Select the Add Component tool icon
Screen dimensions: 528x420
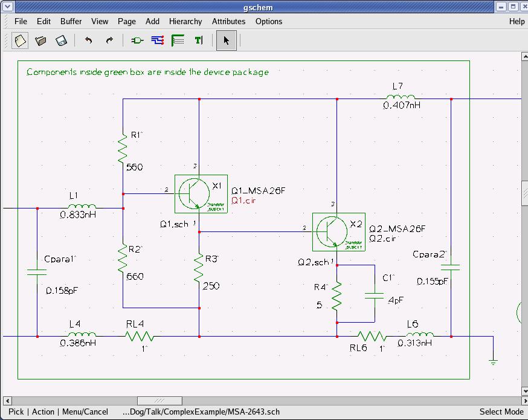click(137, 40)
